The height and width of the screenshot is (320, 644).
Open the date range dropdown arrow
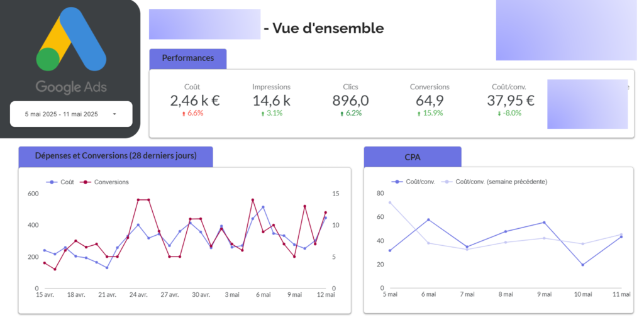pyautogui.click(x=114, y=114)
